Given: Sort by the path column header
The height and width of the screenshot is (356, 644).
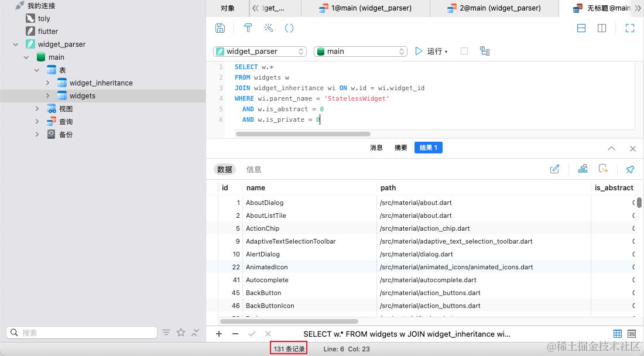Looking at the screenshot, I should (x=483, y=187).
